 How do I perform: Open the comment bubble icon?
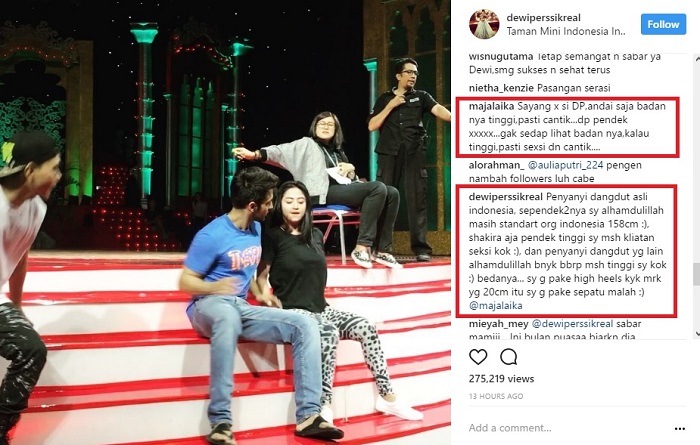pyautogui.click(x=508, y=357)
